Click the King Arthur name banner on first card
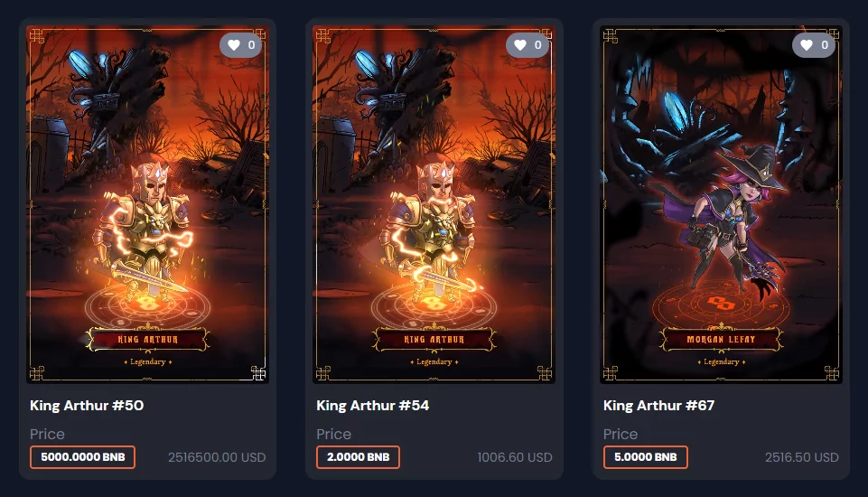The image size is (868, 497). (148, 339)
